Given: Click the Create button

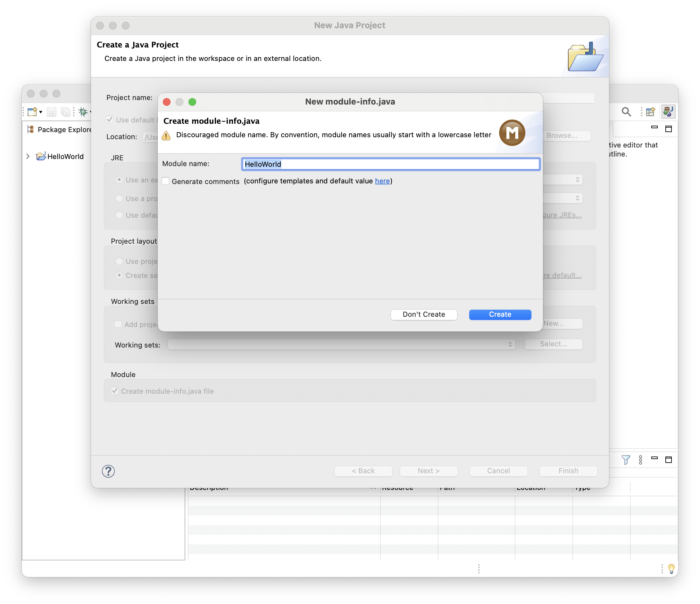Looking at the screenshot, I should (x=500, y=314).
